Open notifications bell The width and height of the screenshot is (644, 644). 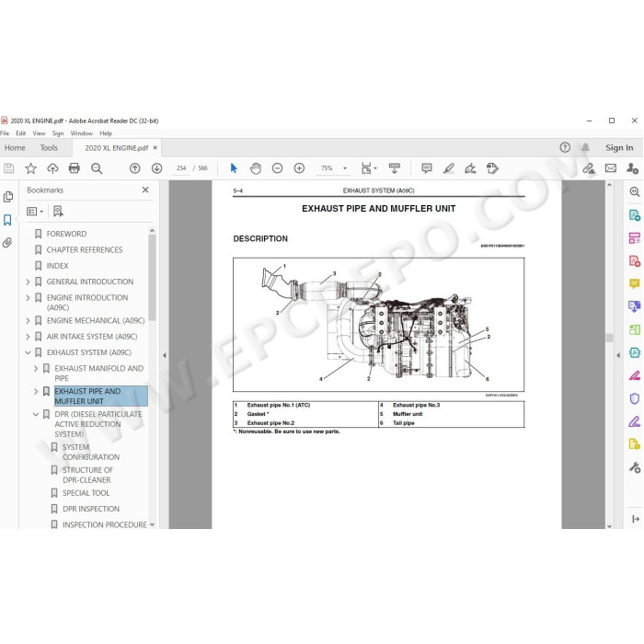pyautogui.click(x=586, y=147)
